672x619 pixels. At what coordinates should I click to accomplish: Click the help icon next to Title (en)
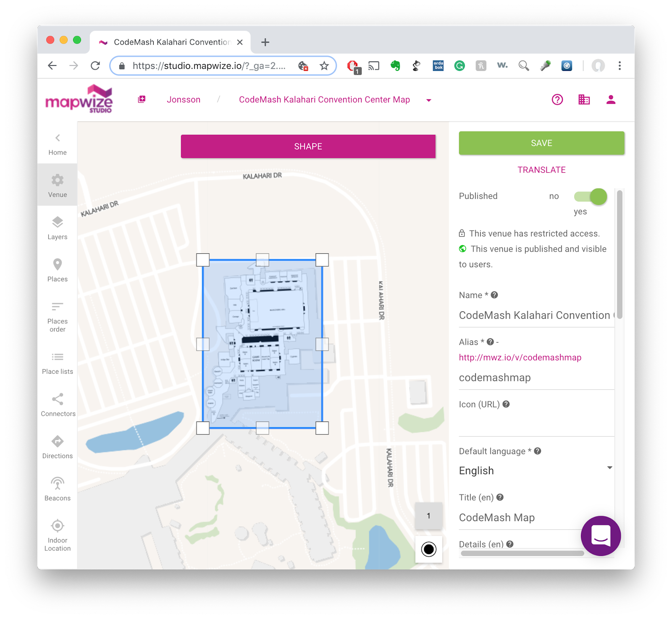coord(500,497)
